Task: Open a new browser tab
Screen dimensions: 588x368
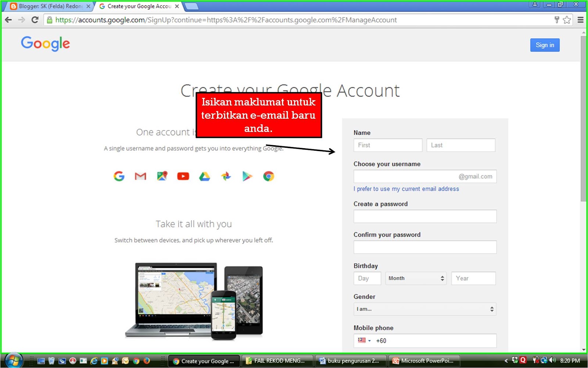Action: (x=191, y=6)
